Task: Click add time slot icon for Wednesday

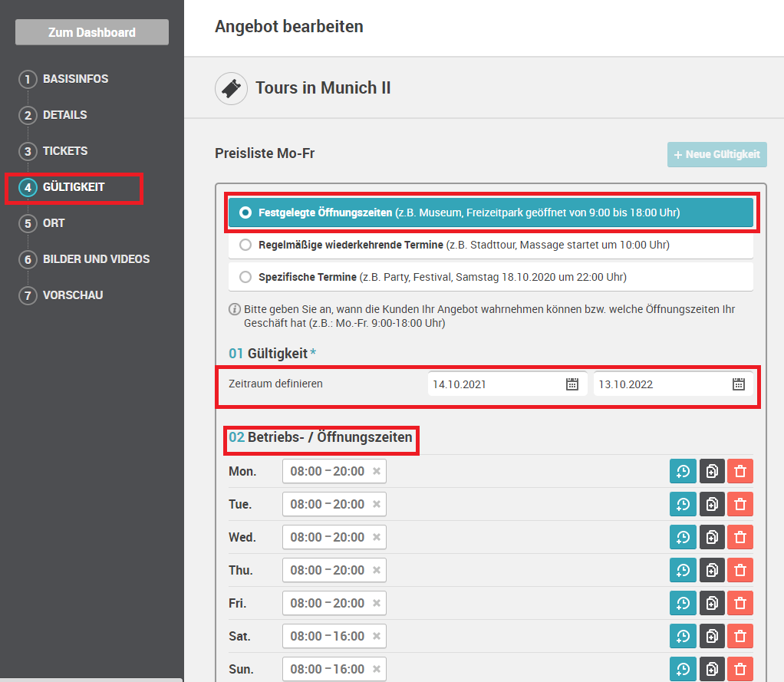Action: (x=683, y=537)
